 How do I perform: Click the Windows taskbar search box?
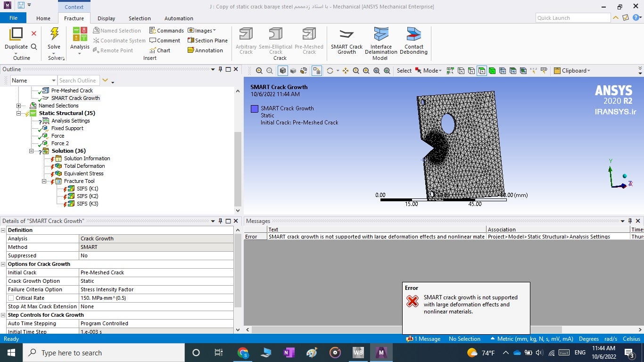tap(104, 353)
